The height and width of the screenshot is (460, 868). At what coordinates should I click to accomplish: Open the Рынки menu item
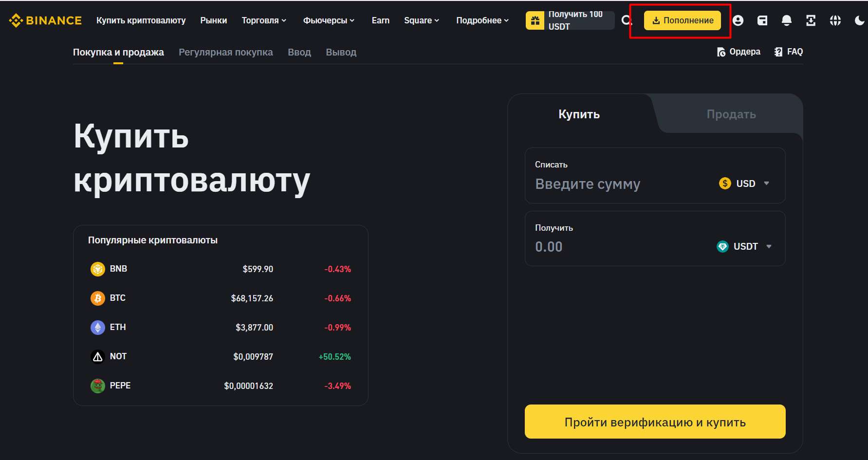214,20
